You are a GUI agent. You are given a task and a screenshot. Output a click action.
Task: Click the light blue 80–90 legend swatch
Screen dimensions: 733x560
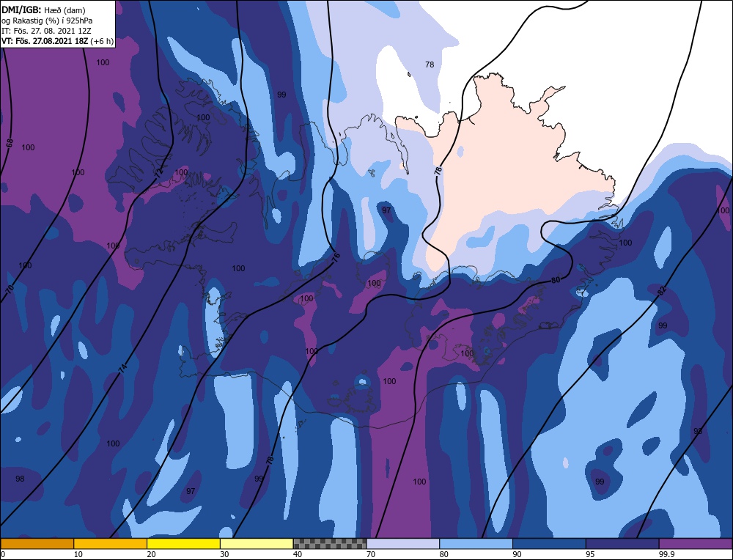476,544
